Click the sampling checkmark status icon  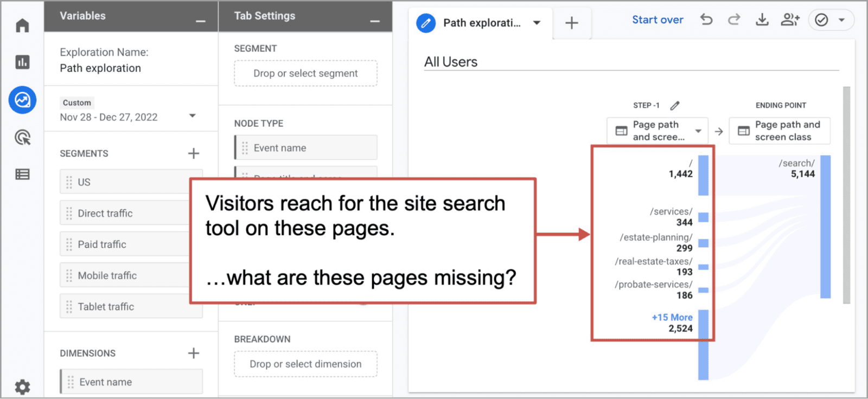(x=822, y=20)
